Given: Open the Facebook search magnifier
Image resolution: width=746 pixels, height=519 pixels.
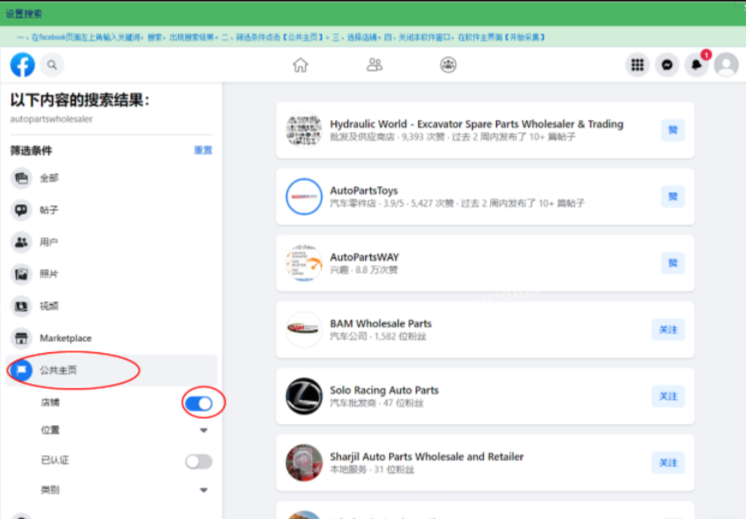Looking at the screenshot, I should point(52,65).
